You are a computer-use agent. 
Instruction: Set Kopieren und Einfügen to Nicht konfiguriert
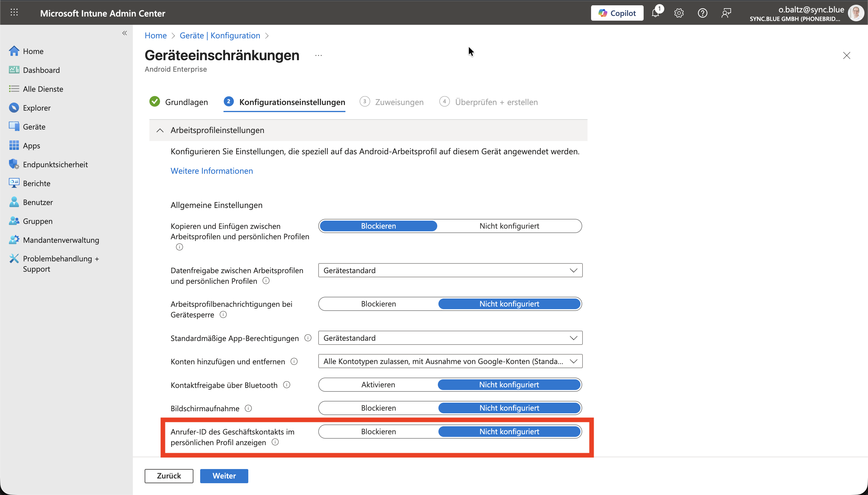(x=509, y=226)
